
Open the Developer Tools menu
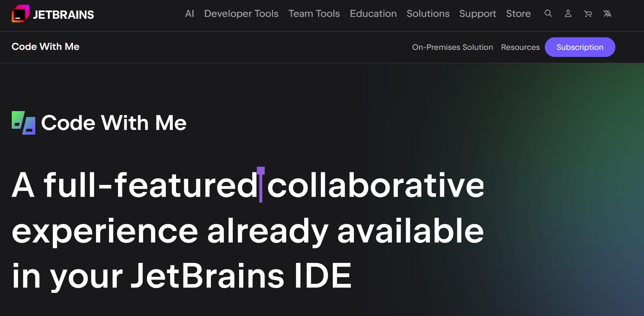tap(241, 14)
